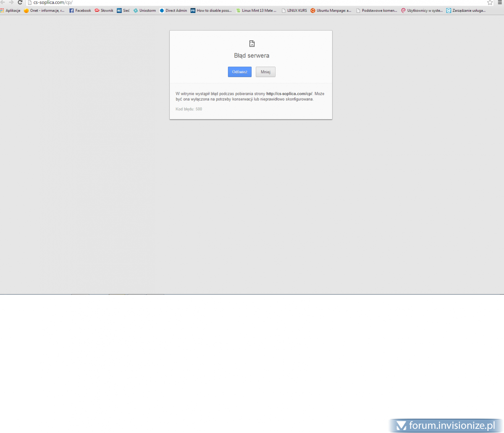Open the Słownik bookmark

104,10
